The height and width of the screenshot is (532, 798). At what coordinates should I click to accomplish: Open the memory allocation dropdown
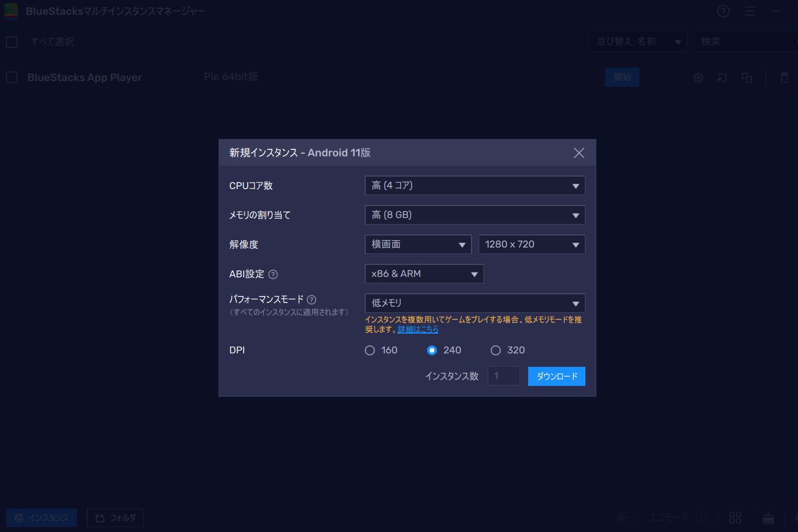point(475,215)
